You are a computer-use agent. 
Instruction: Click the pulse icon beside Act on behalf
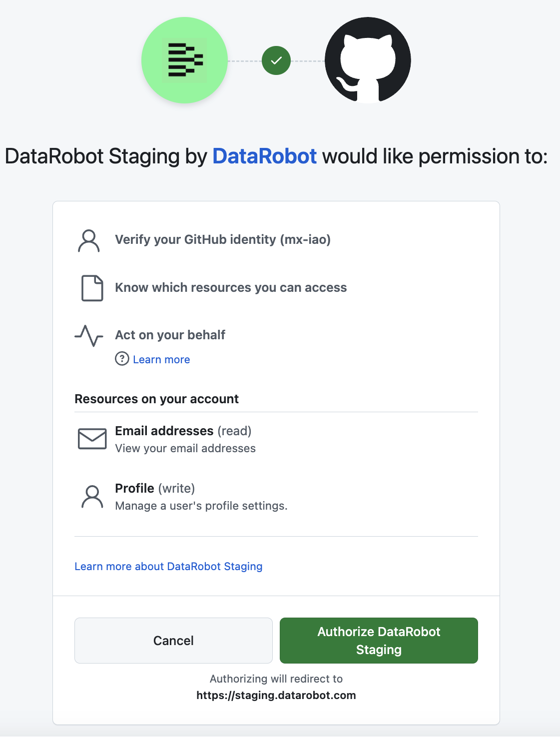89,336
